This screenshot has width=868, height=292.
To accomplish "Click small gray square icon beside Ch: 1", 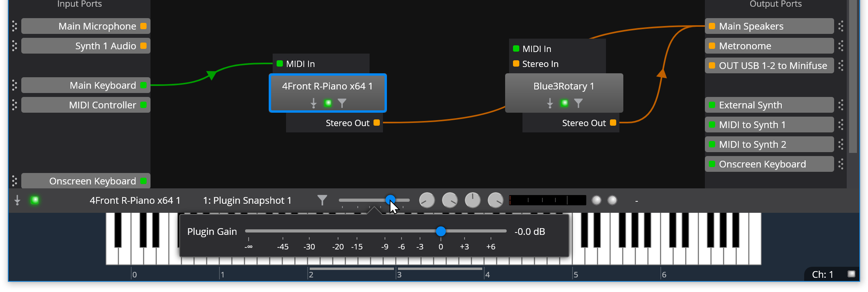I will point(851,274).
